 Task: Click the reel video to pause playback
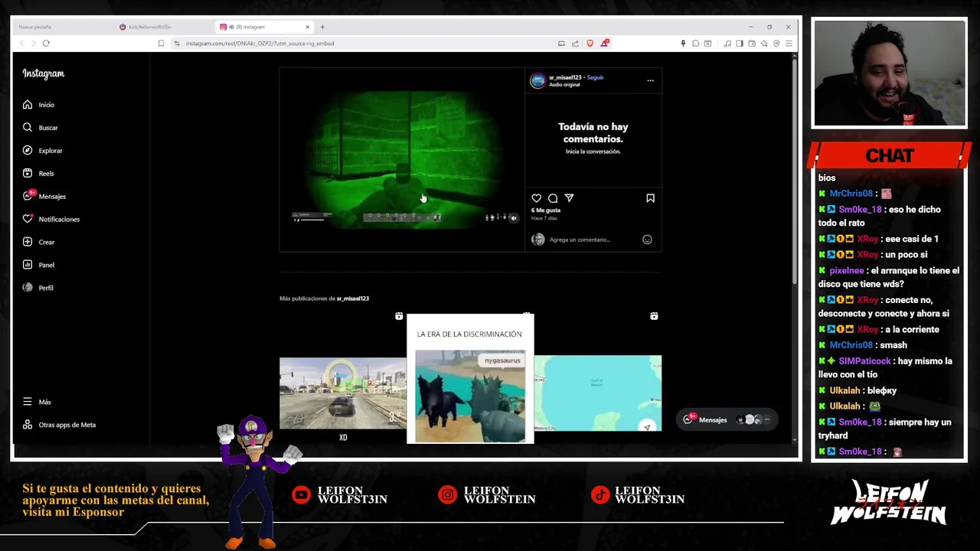(x=402, y=159)
